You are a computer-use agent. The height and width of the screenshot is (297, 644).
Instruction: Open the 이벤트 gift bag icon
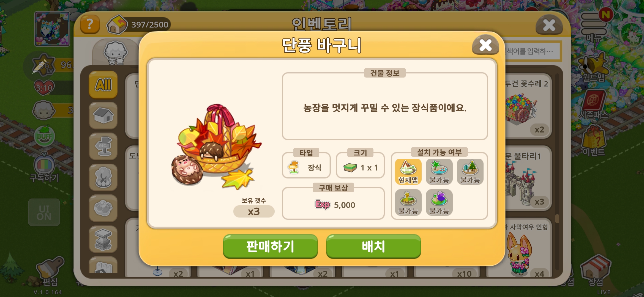point(594,141)
